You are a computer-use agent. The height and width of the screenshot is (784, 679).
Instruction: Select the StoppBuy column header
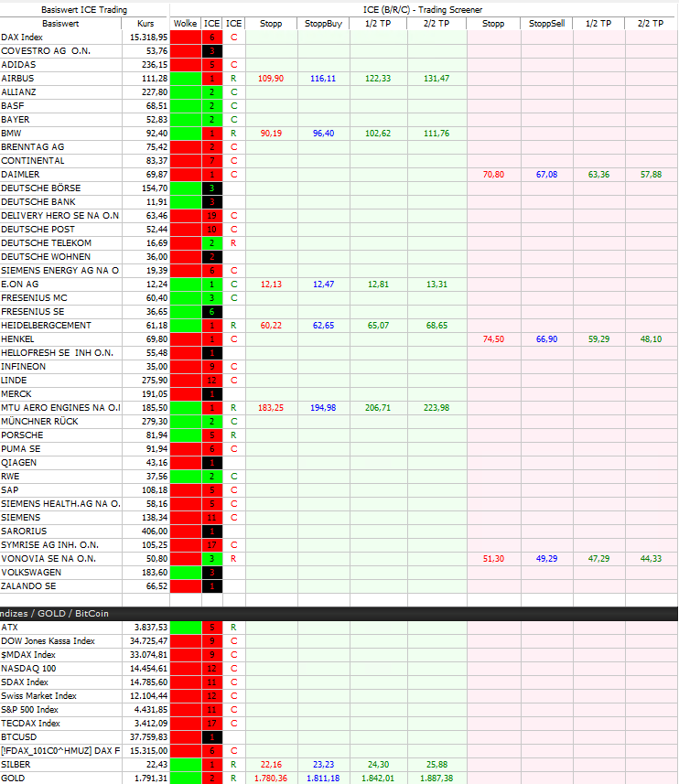pyautogui.click(x=323, y=24)
